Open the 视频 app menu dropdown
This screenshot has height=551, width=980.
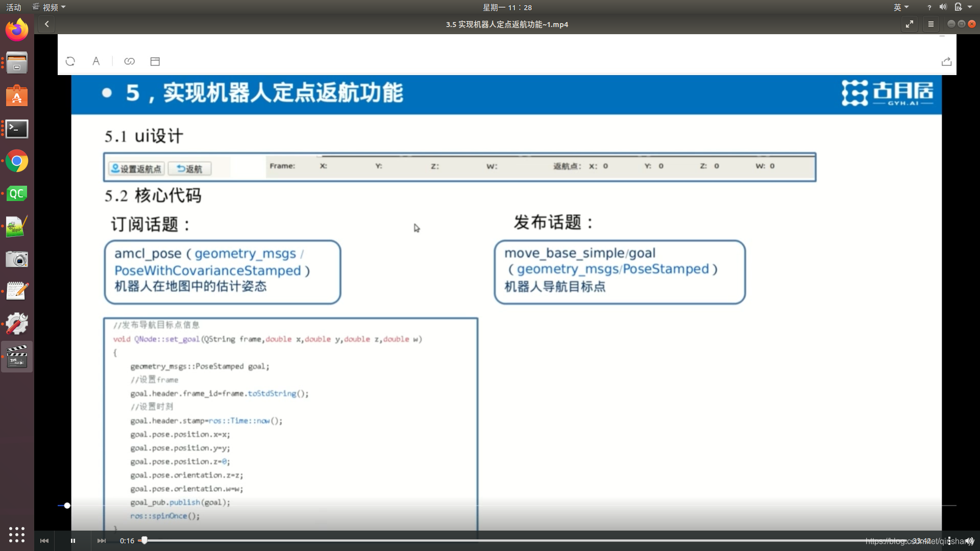(x=50, y=7)
